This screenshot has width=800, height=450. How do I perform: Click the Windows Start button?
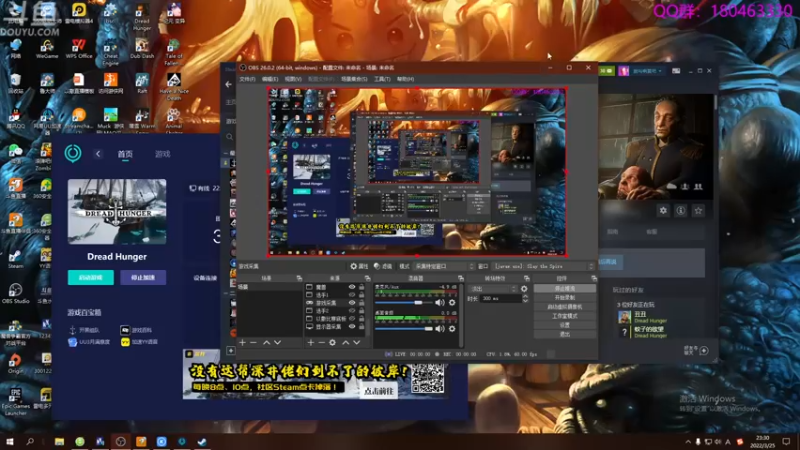[x=9, y=442]
